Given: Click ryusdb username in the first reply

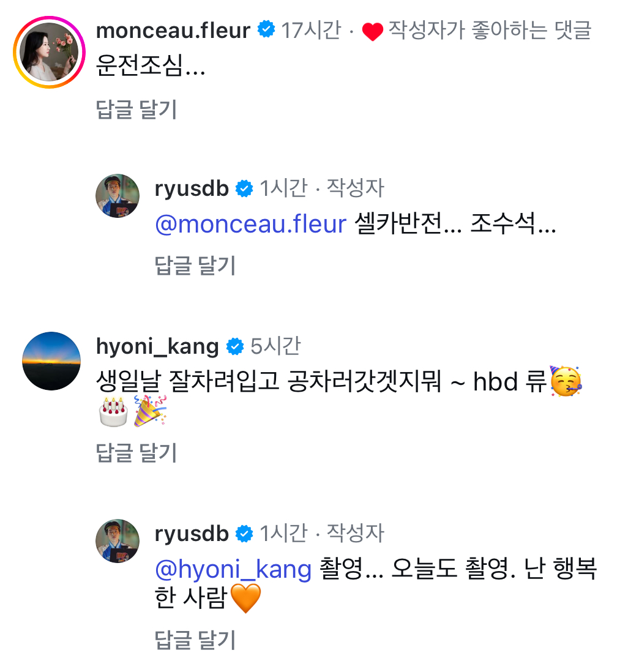Looking at the screenshot, I should (192, 189).
